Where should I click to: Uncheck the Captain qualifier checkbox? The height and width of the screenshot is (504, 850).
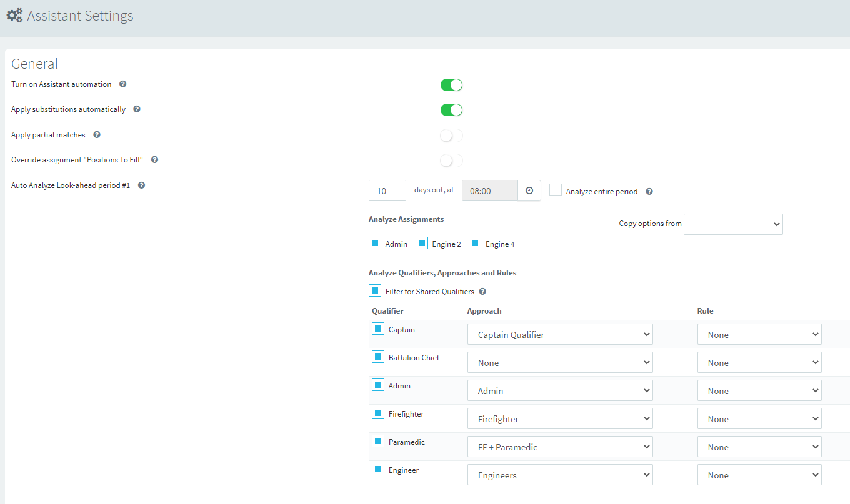coord(378,329)
